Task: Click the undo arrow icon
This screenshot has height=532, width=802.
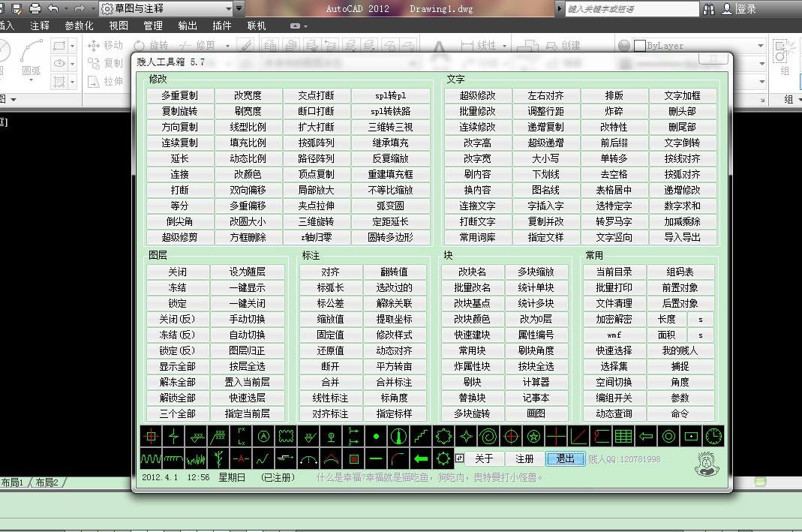Action: pyautogui.click(x=53, y=9)
